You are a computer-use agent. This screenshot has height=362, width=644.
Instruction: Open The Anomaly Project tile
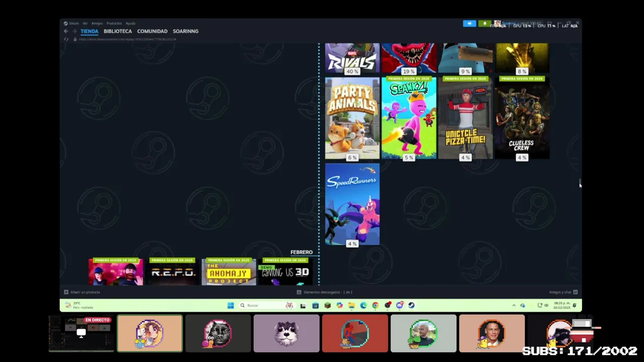coord(229,271)
